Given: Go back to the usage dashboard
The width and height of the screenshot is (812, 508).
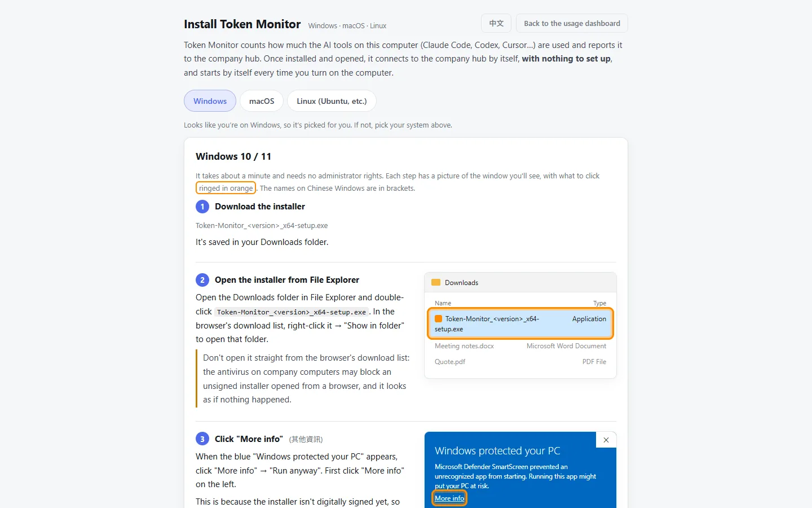Looking at the screenshot, I should tap(572, 23).
